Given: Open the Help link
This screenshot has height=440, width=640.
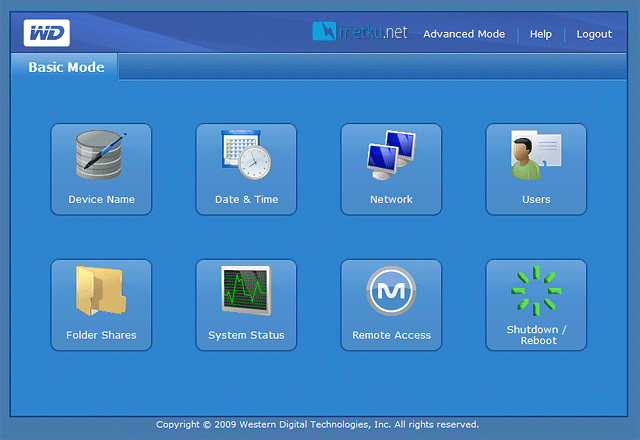Looking at the screenshot, I should click(541, 34).
